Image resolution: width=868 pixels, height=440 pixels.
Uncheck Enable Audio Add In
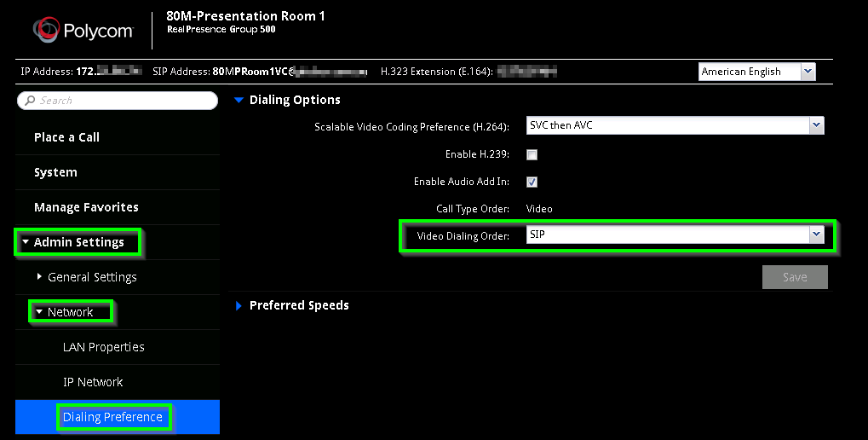pos(532,182)
